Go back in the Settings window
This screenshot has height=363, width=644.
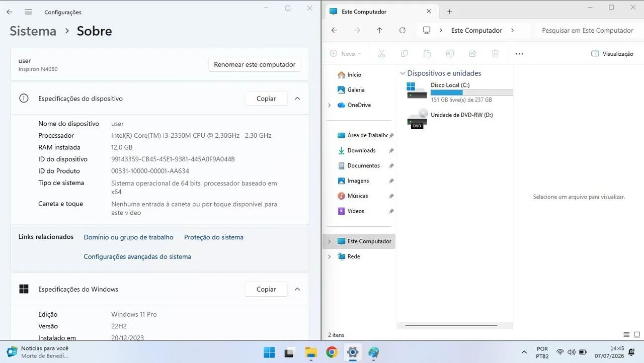9,12
